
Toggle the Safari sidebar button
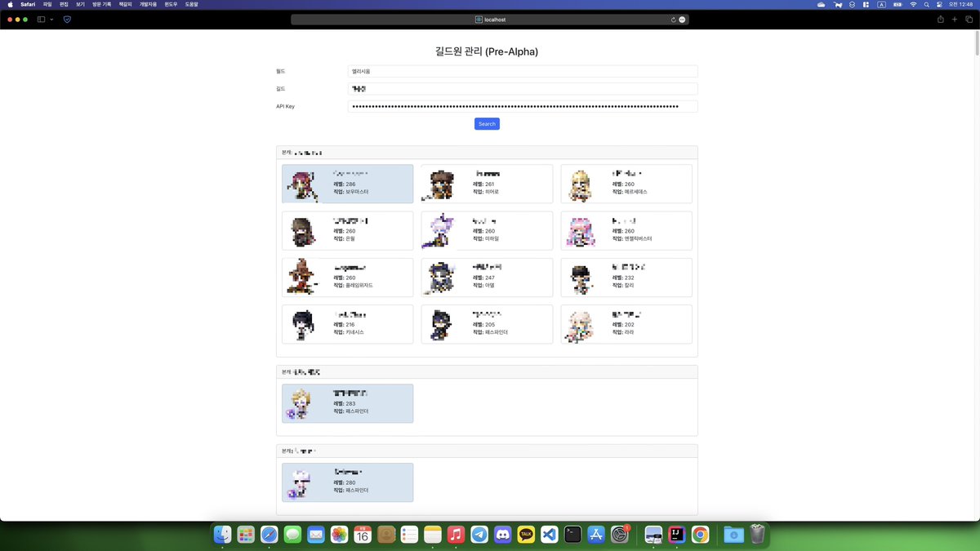click(x=40, y=20)
